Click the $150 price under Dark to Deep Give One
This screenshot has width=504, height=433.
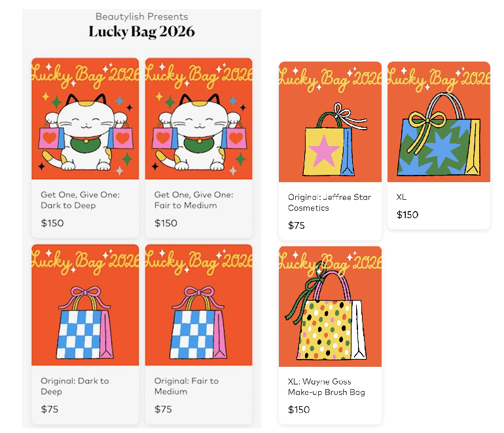tap(52, 223)
